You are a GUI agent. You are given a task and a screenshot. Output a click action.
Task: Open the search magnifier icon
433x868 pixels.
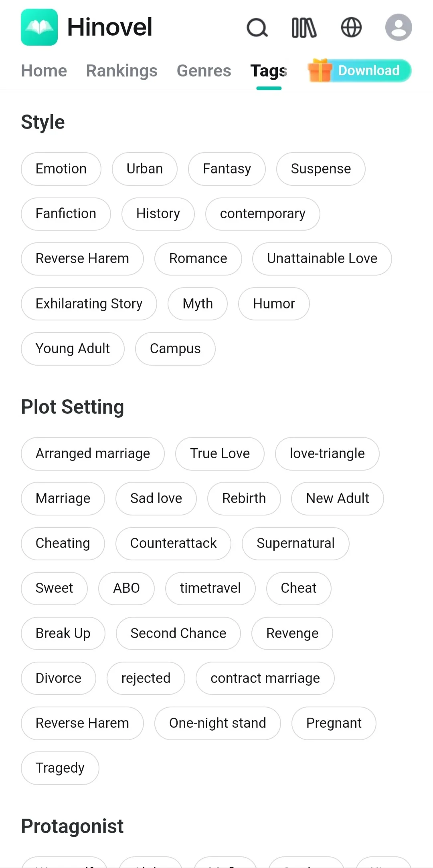pyautogui.click(x=257, y=28)
